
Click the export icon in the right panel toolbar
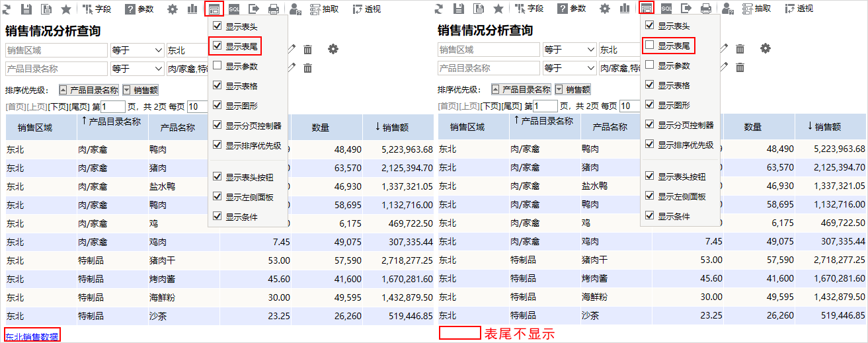tap(686, 9)
